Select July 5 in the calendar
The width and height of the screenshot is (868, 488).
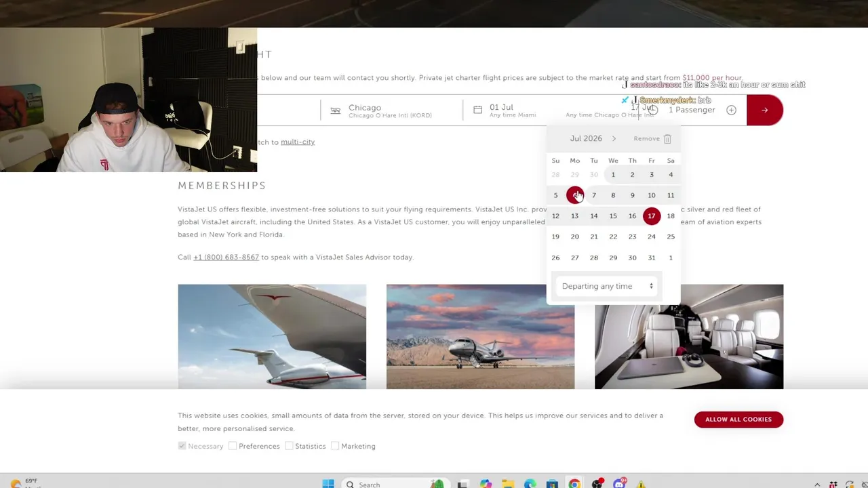[555, 195]
